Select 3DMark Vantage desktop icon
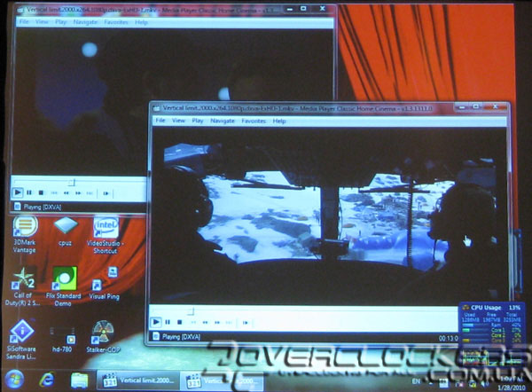Viewport: 532px width, 392px height. point(25,234)
